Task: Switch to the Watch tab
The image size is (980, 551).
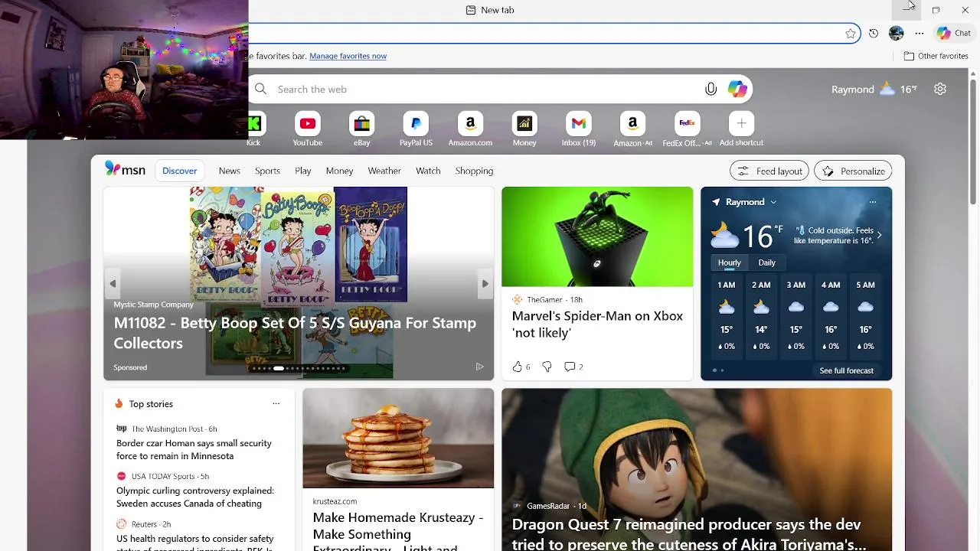Action: point(428,171)
